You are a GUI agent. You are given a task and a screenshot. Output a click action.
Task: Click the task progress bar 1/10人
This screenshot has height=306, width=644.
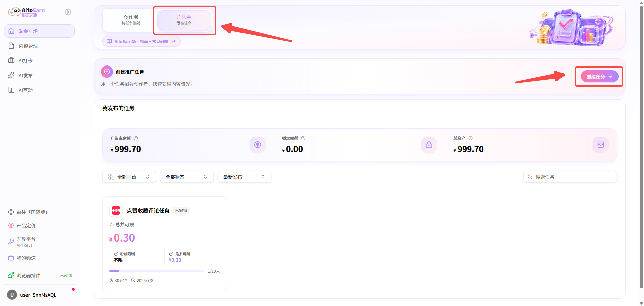pyautogui.click(x=156, y=271)
